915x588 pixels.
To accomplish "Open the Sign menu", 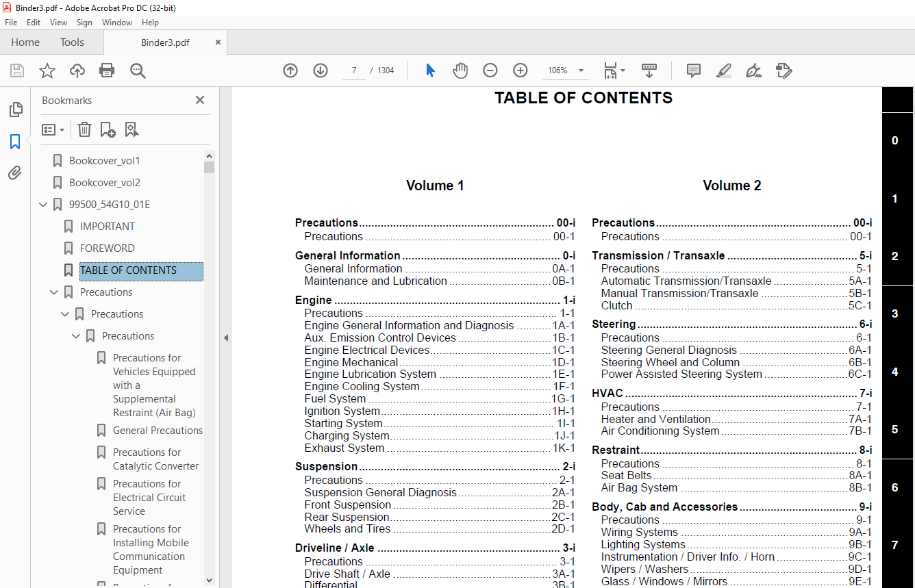I will tap(84, 23).
